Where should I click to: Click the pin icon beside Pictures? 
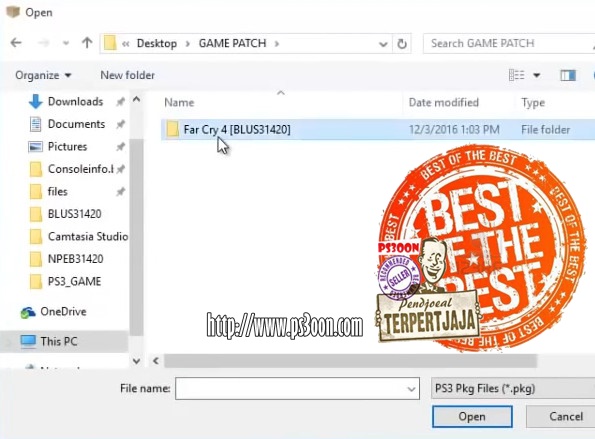[121, 146]
